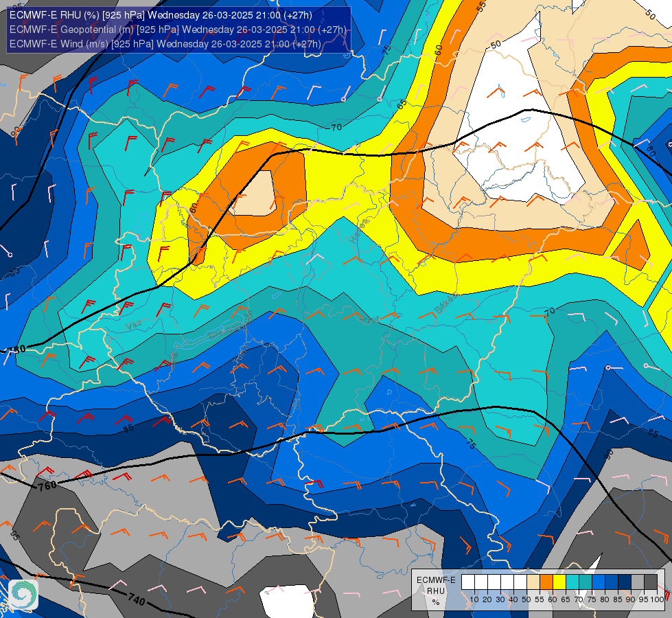Click the legend tick label 100
Viewport: 672px width, 618px height.
[x=657, y=599]
